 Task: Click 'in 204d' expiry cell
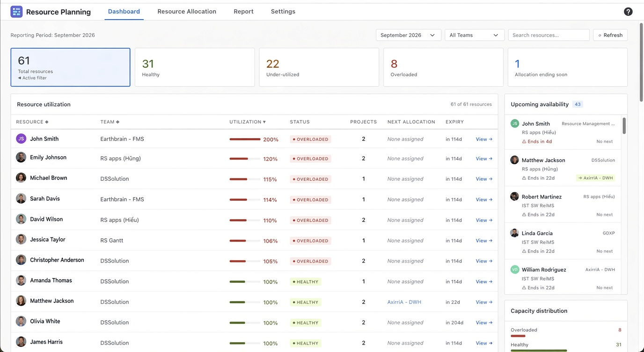pyautogui.click(x=454, y=323)
